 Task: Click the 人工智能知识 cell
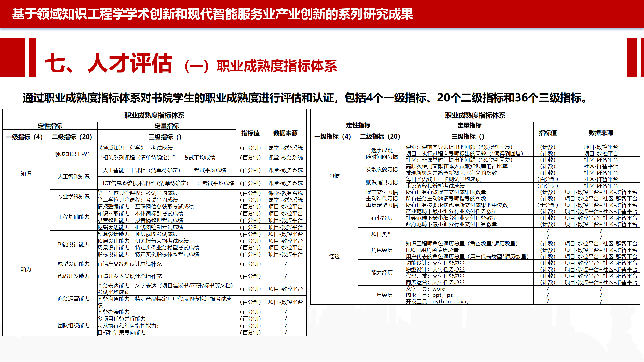coord(73,177)
